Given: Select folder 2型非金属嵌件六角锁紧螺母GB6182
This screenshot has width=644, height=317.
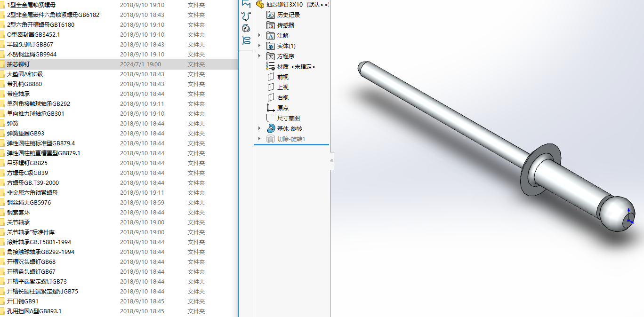Looking at the screenshot, I should [x=53, y=15].
